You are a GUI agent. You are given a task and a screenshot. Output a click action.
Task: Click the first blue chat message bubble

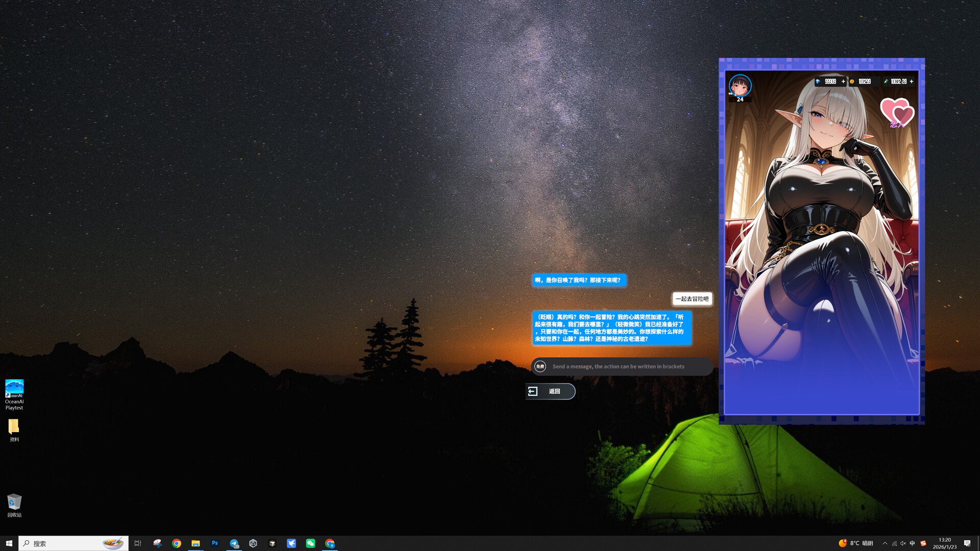pos(578,280)
